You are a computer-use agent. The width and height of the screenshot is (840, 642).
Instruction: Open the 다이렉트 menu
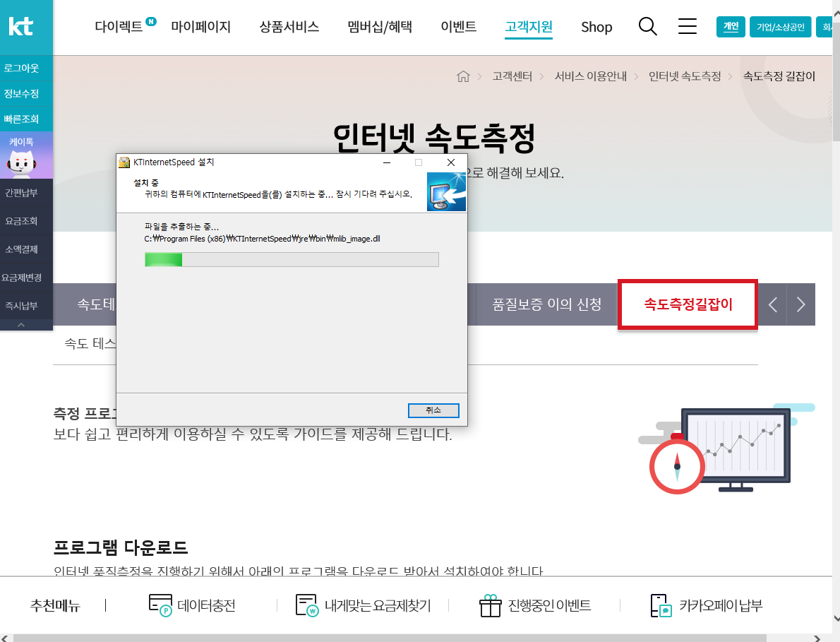point(119,26)
